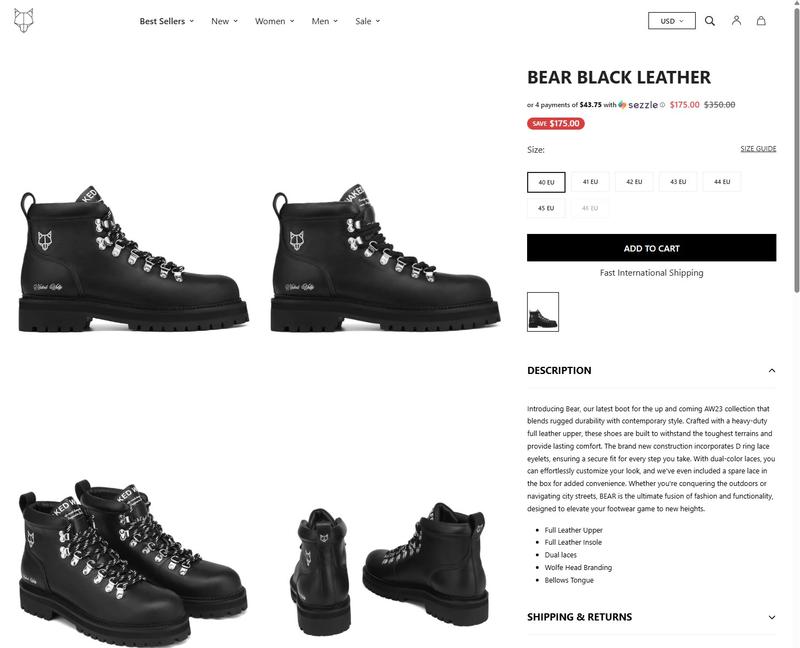The width and height of the screenshot is (800, 648).
Task: Select size 40 EU
Action: [x=546, y=182]
